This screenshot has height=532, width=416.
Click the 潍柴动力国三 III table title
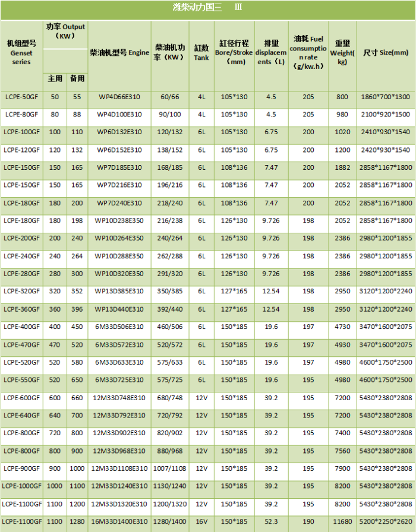point(207,8)
